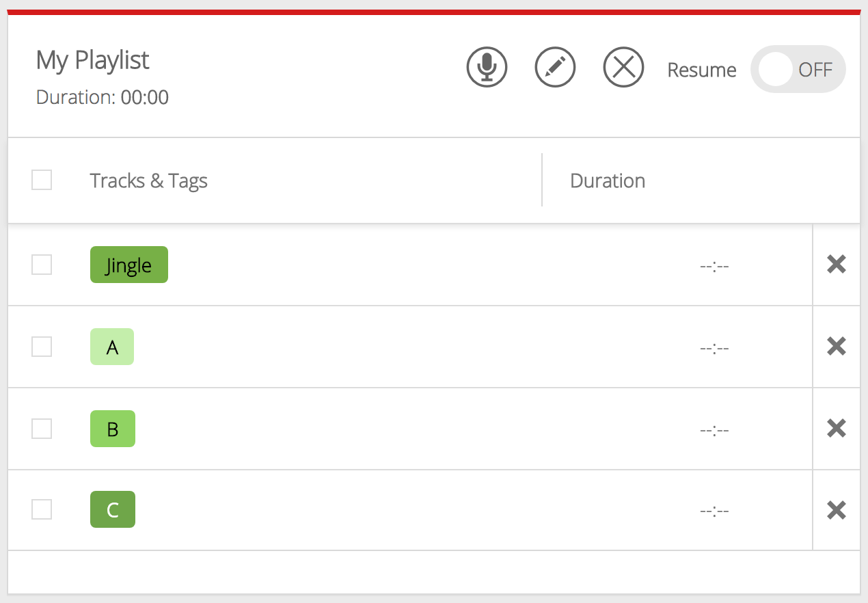Click the Resume label text
The height and width of the screenshot is (603, 868).
point(702,70)
